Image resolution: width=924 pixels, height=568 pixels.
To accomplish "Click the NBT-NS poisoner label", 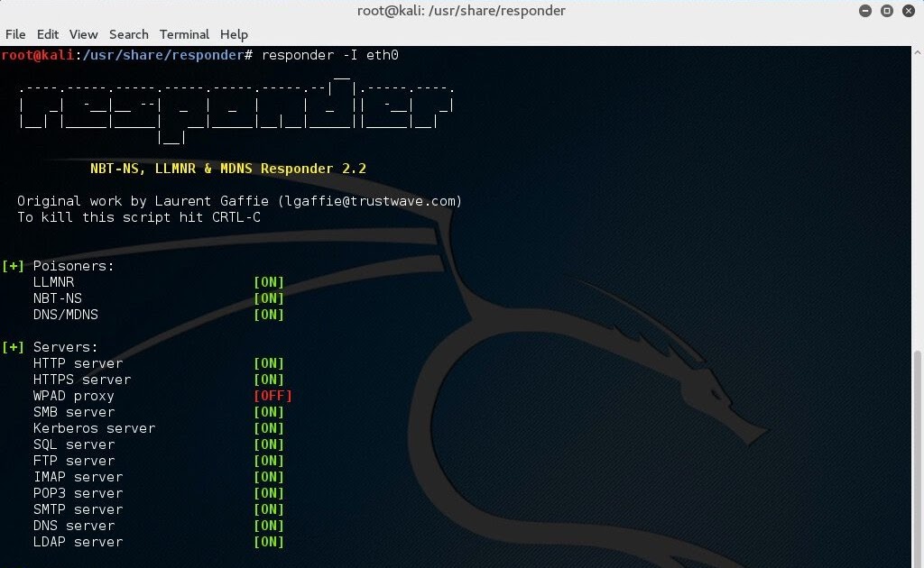I will (57, 298).
